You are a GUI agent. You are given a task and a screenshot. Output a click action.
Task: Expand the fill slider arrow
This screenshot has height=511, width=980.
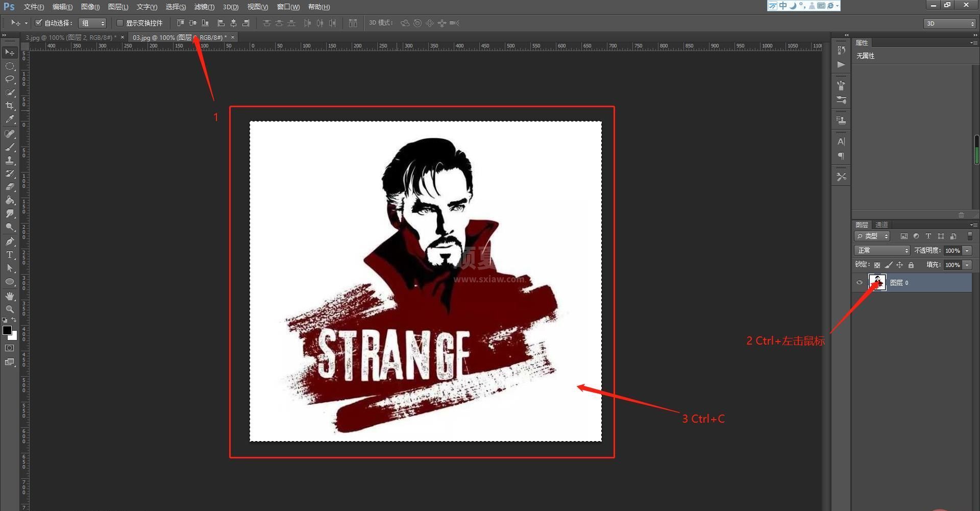[x=967, y=265]
